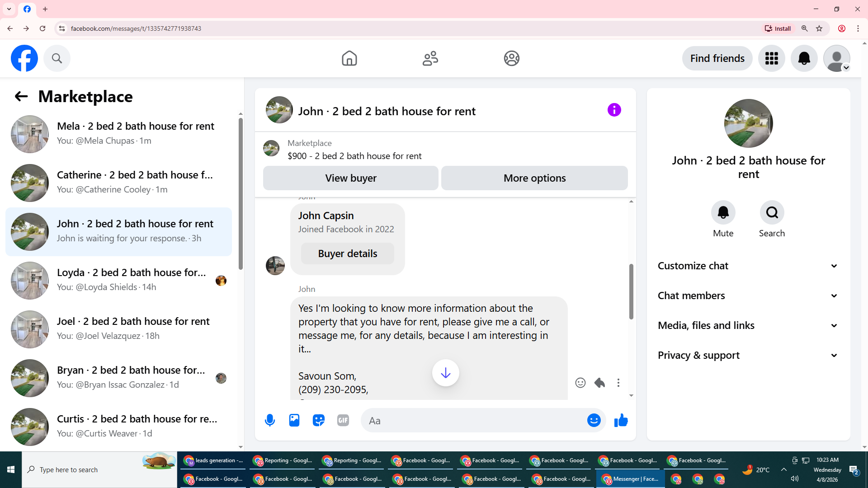868x488 pixels.
Task: Click the conversation scrollbar thumb
Action: (x=631, y=291)
